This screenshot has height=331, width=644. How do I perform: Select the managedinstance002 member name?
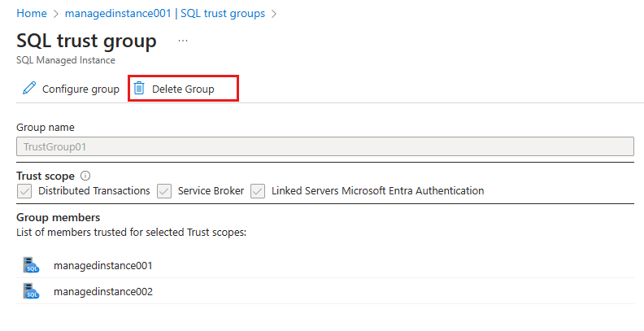pos(103,292)
